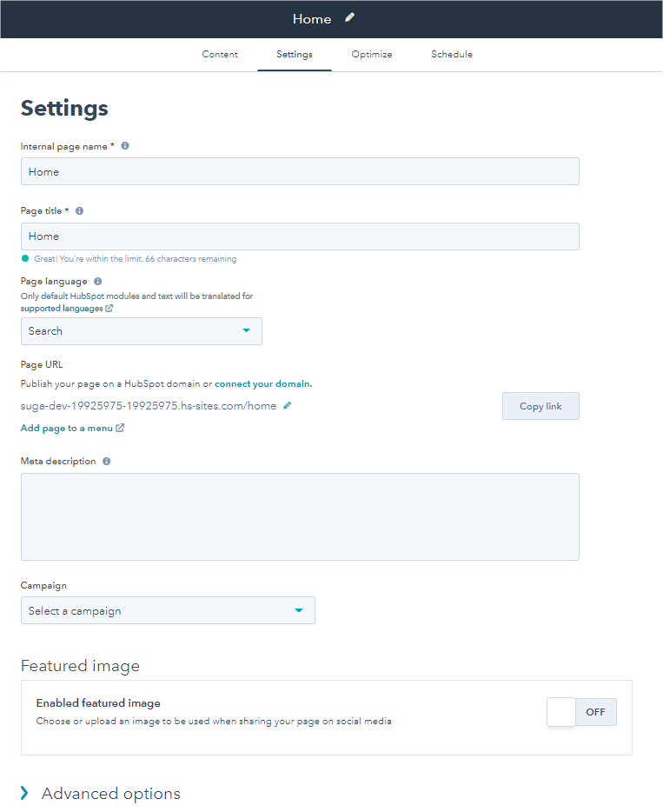Switch to the Optimize tab
Image resolution: width=663 pixels, height=812 pixels.
pos(372,54)
